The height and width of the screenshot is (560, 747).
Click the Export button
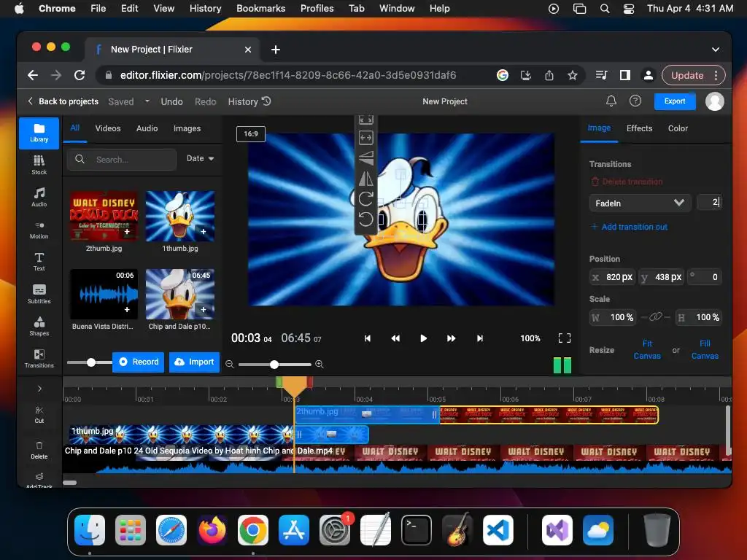pyautogui.click(x=675, y=101)
